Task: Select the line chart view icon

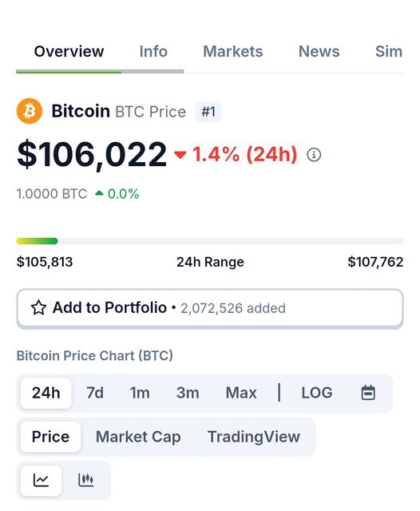Action: 41,481
